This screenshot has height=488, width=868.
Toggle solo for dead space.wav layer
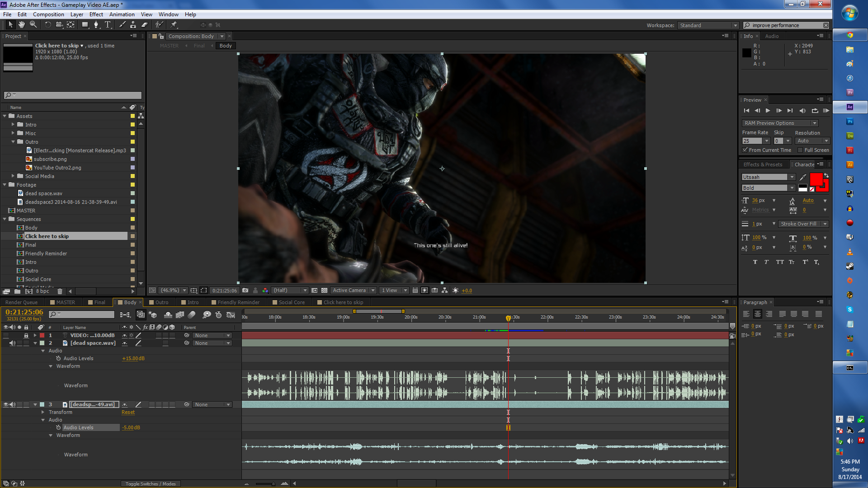tap(19, 343)
